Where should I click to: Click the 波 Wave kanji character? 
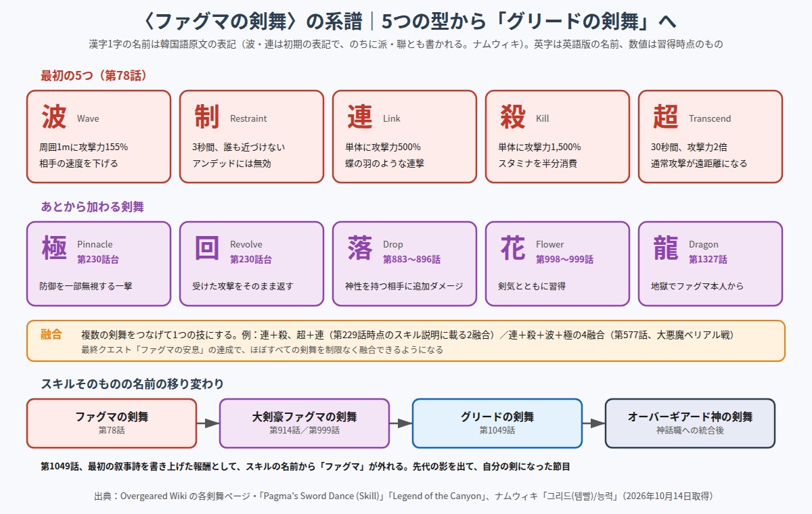pos(54,117)
